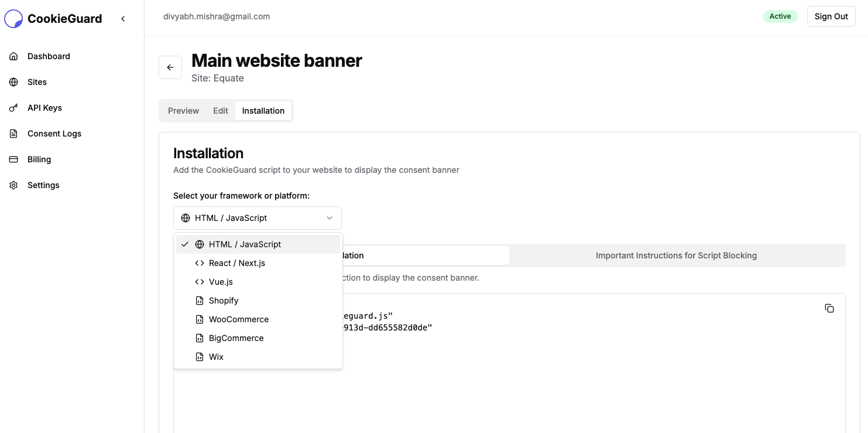Collapse the sidebar with the chevron
Screen dimensions: 868x433
click(123, 18)
